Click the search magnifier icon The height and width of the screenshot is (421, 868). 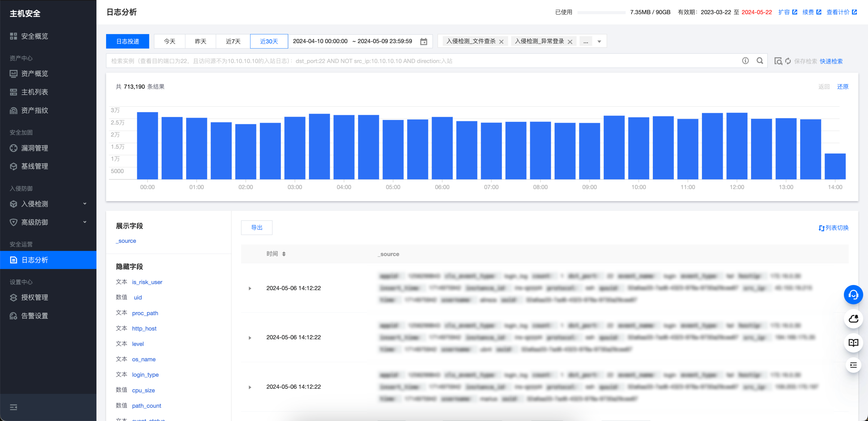tap(759, 61)
